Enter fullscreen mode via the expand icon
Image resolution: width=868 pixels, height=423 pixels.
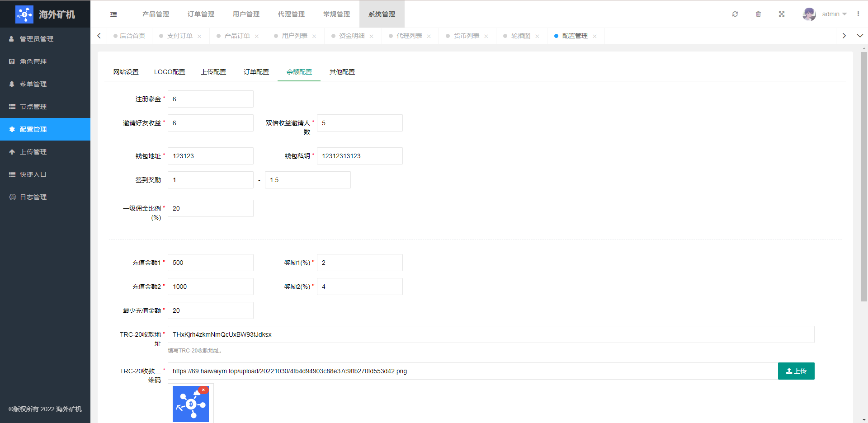782,14
